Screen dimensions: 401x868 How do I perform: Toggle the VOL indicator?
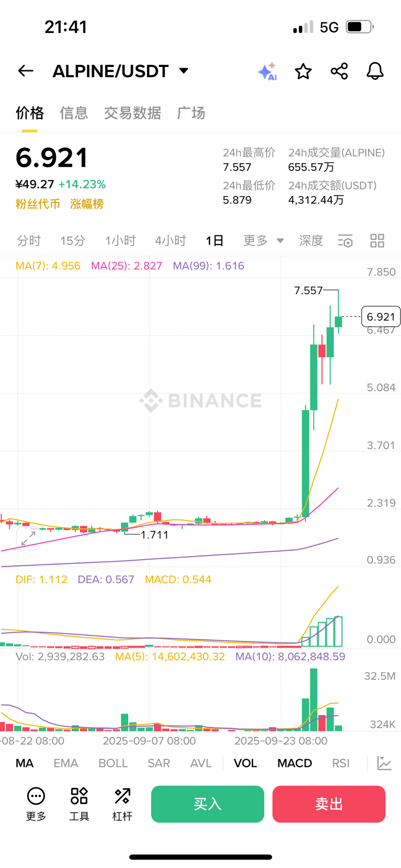tap(245, 763)
